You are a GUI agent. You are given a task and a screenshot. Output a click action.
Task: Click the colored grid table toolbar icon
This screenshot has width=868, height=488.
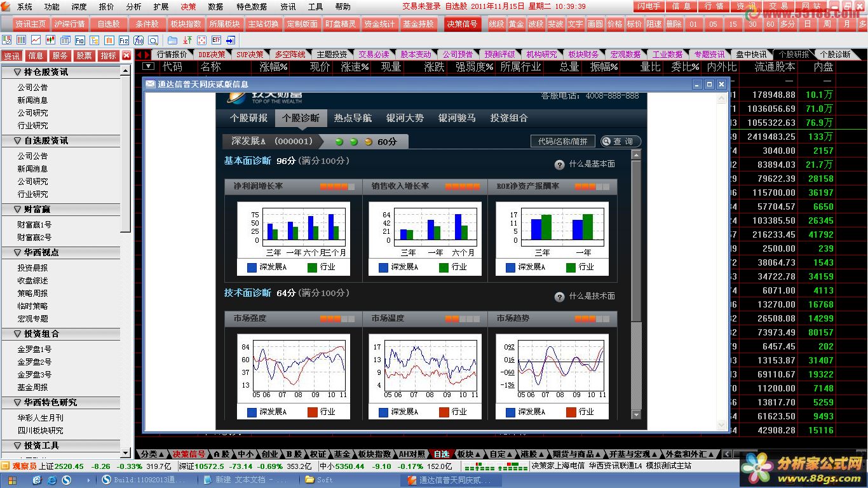point(21,40)
